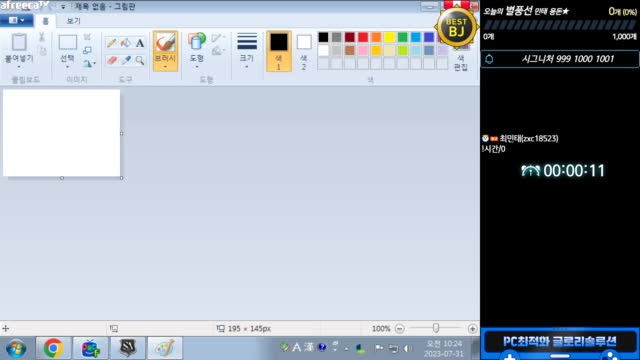640x360 pixels.
Task: Select the Color picker eyedropper
Action: pyautogui.click(x=126, y=60)
